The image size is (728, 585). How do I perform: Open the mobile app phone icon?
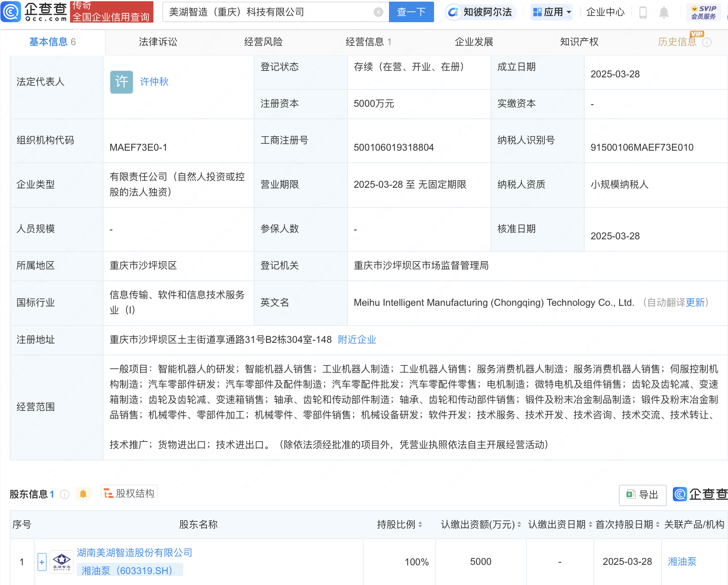tap(643, 12)
